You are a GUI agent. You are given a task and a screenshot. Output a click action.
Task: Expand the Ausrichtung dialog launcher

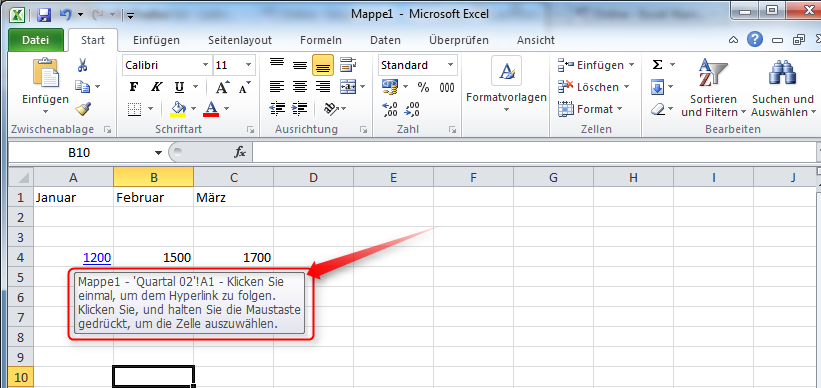pyautogui.click(x=363, y=129)
